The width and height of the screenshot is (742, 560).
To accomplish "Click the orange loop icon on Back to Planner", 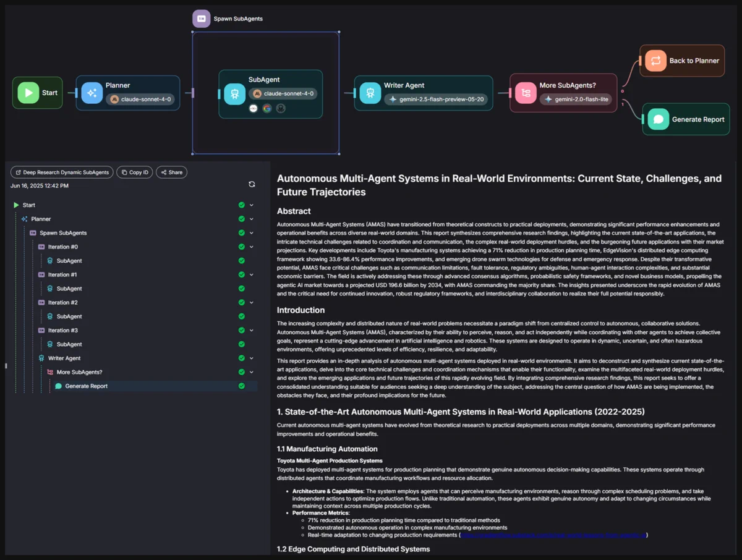I will coord(655,61).
